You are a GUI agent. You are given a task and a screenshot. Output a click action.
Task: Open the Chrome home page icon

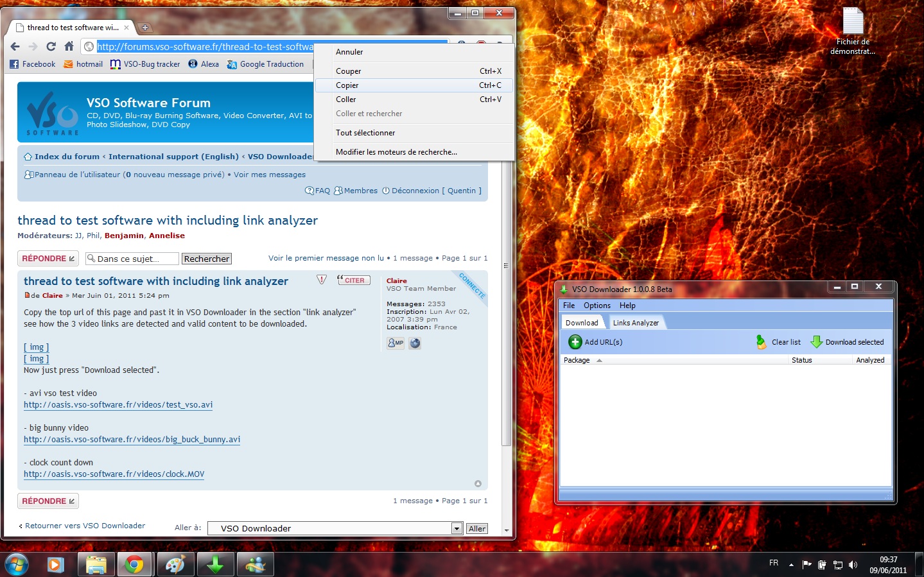coord(69,46)
